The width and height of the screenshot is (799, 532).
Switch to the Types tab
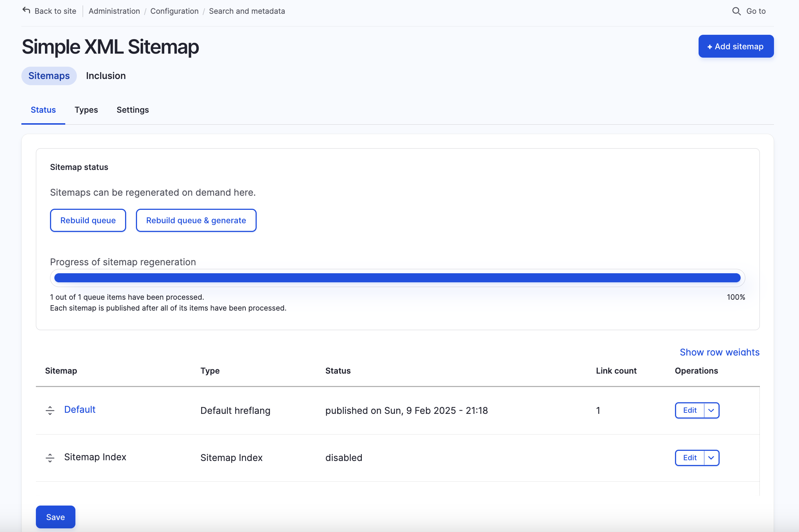(x=86, y=109)
